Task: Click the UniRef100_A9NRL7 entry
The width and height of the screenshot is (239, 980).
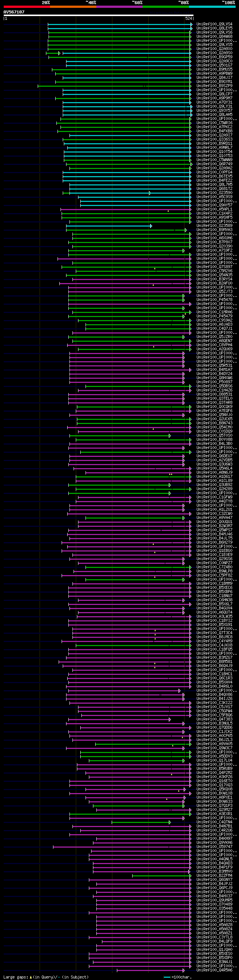Action: click(214, 148)
